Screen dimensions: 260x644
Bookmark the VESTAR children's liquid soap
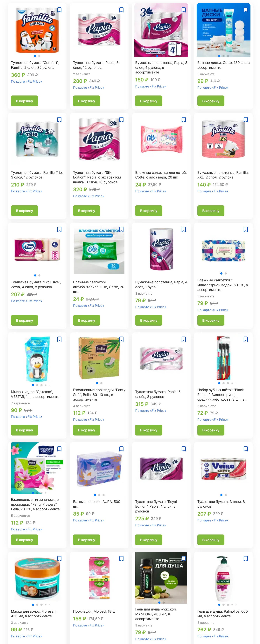tap(59, 339)
